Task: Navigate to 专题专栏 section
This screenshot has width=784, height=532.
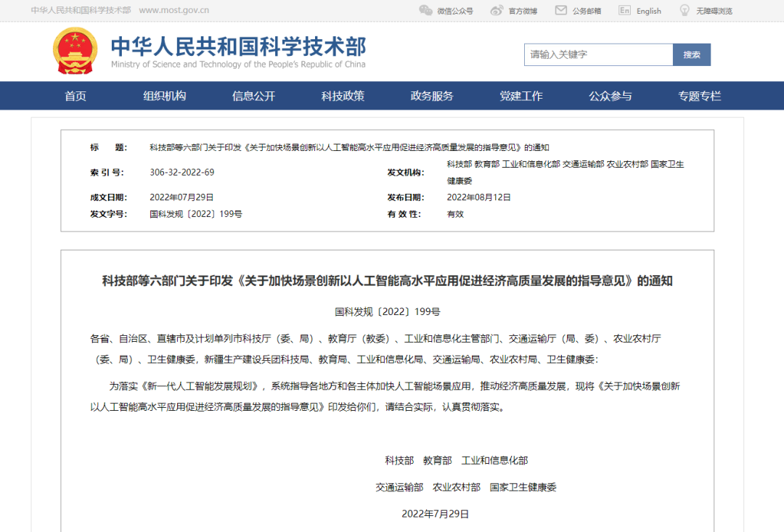Action: [x=700, y=96]
